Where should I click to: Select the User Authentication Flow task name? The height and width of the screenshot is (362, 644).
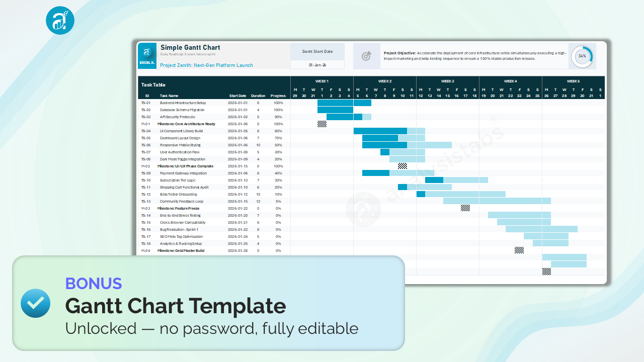coord(180,152)
